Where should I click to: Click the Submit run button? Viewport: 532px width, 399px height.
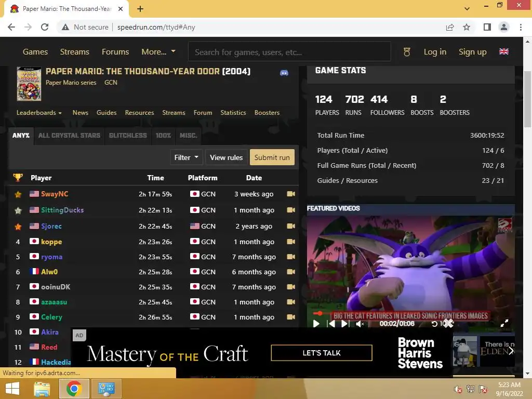(x=272, y=157)
